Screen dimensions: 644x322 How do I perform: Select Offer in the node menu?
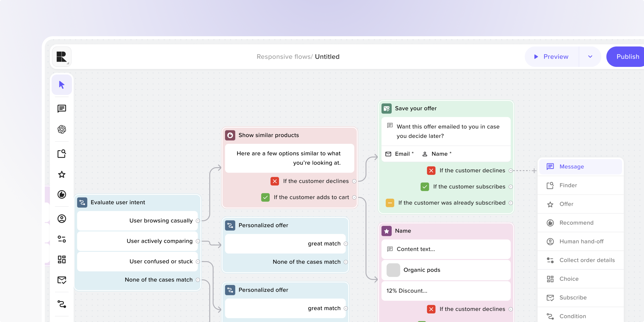tap(581, 204)
